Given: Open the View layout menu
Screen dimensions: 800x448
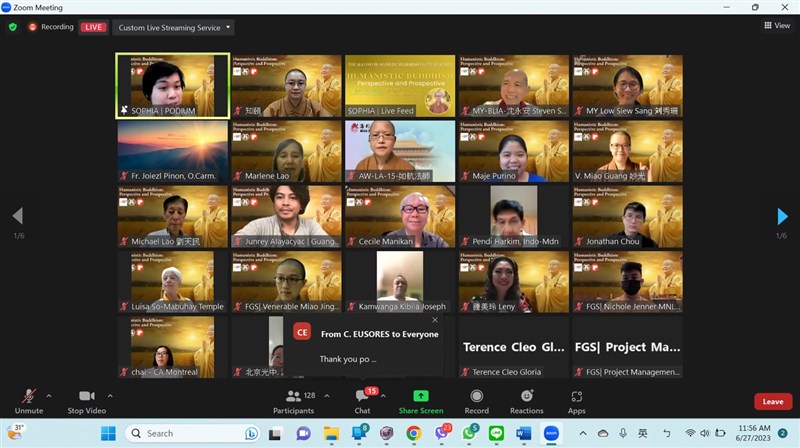Looking at the screenshot, I should click(776, 26).
